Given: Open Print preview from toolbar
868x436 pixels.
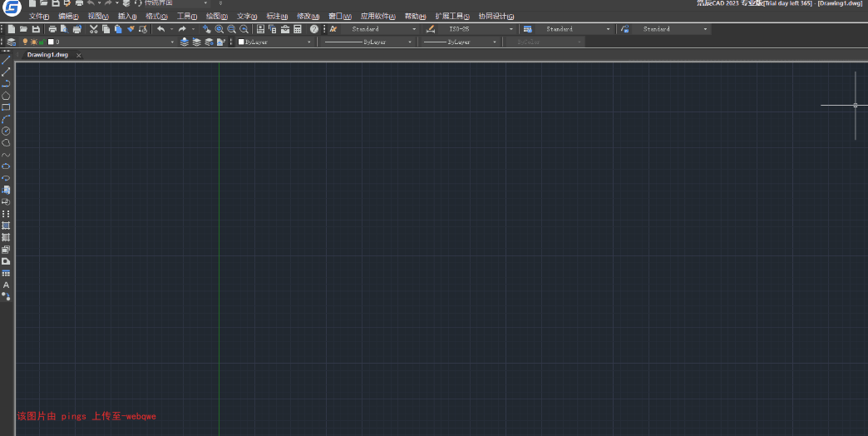Looking at the screenshot, I should (65, 29).
